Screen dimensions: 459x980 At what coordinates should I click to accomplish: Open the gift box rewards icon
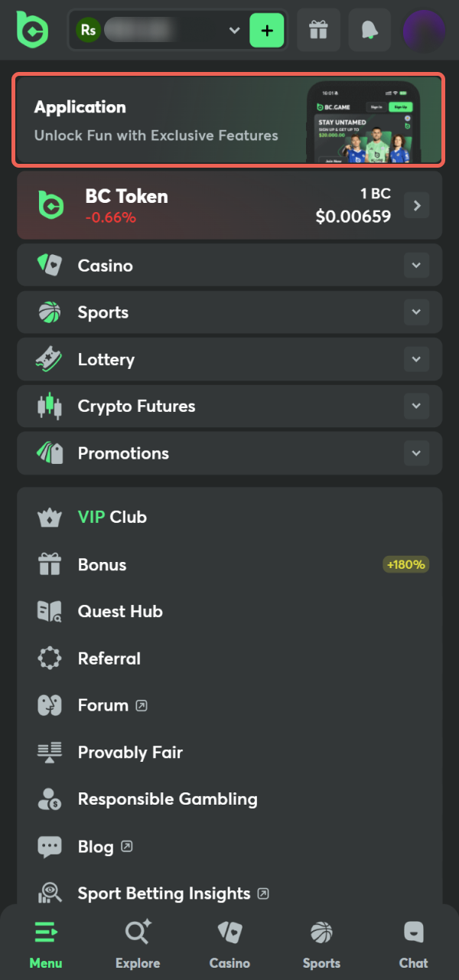point(318,31)
